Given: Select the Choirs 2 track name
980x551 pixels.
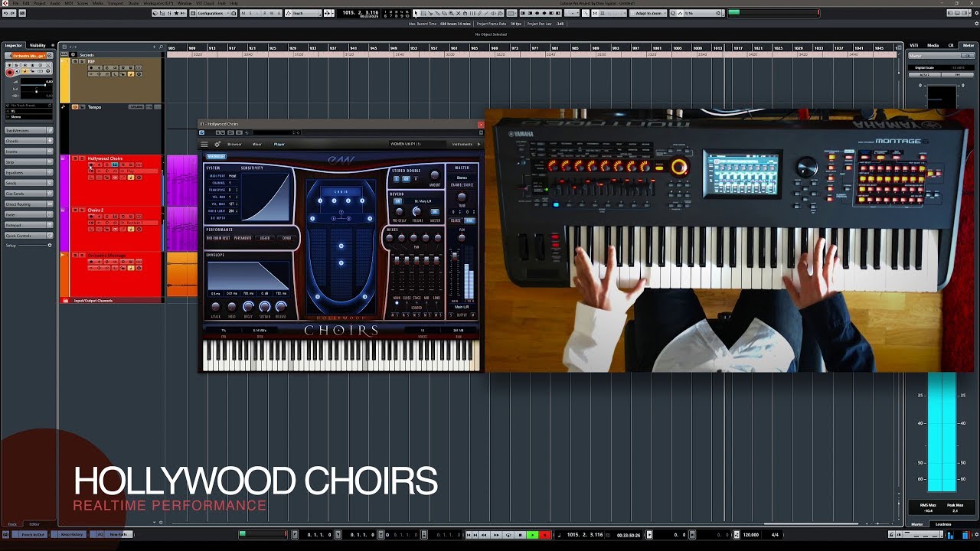Looking at the screenshot, I should coord(96,210).
